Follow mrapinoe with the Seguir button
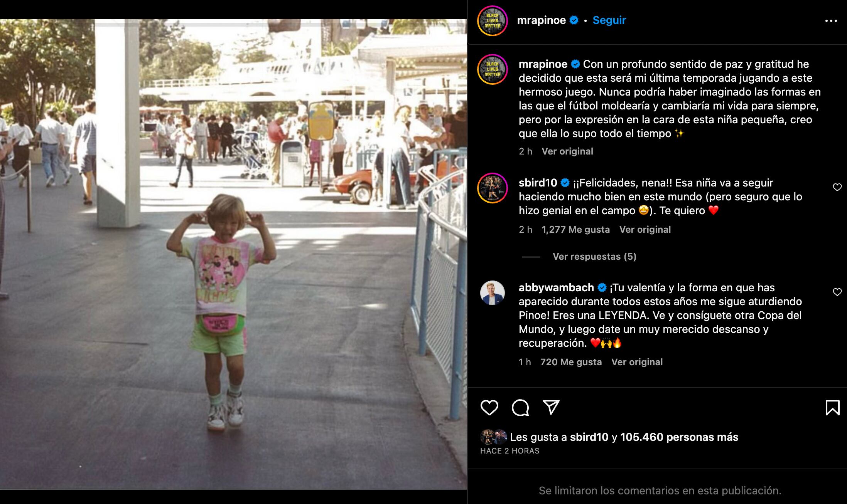Screen dimensions: 847x504 coord(609,20)
